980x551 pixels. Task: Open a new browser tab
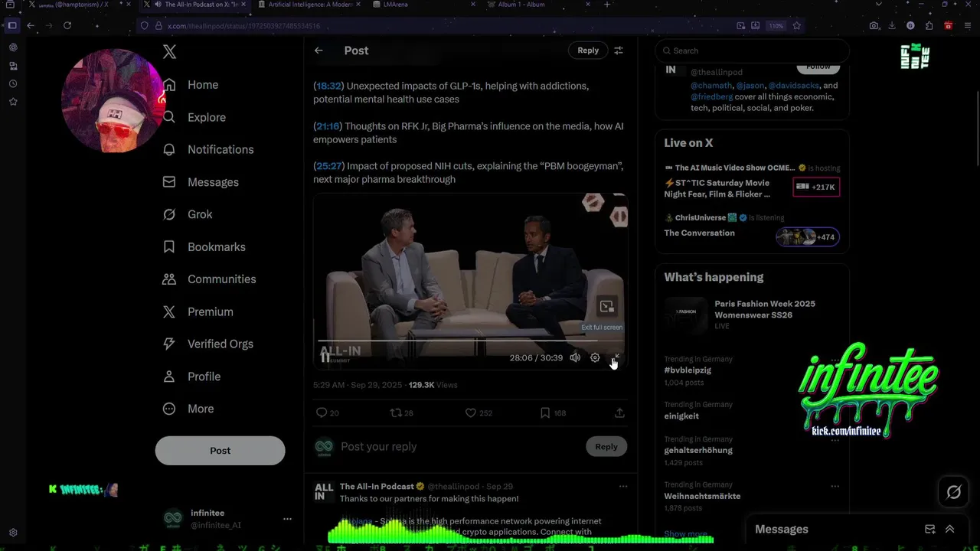coord(607,5)
